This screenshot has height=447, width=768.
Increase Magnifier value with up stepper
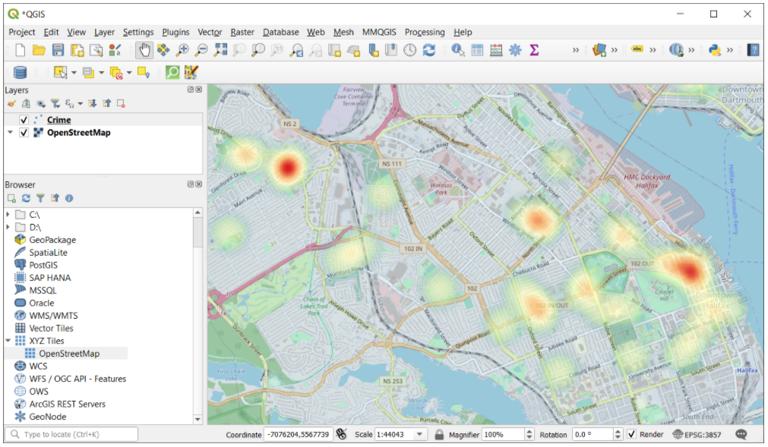click(529, 431)
